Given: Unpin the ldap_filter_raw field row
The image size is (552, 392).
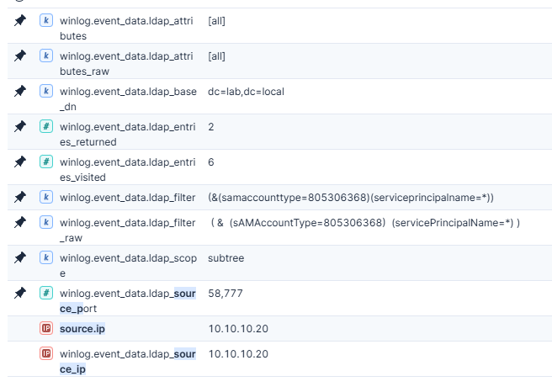Looking at the screenshot, I should 20,222.
